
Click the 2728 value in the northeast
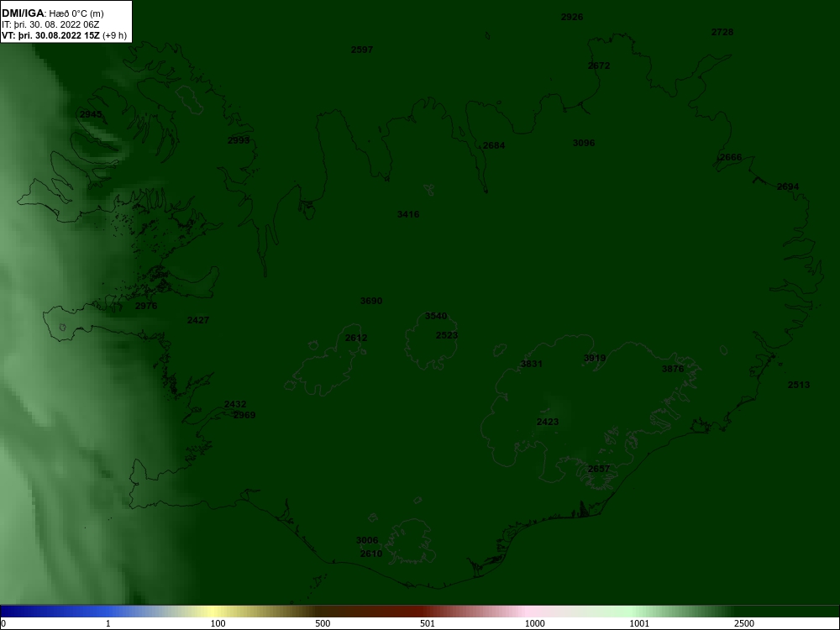[722, 32]
